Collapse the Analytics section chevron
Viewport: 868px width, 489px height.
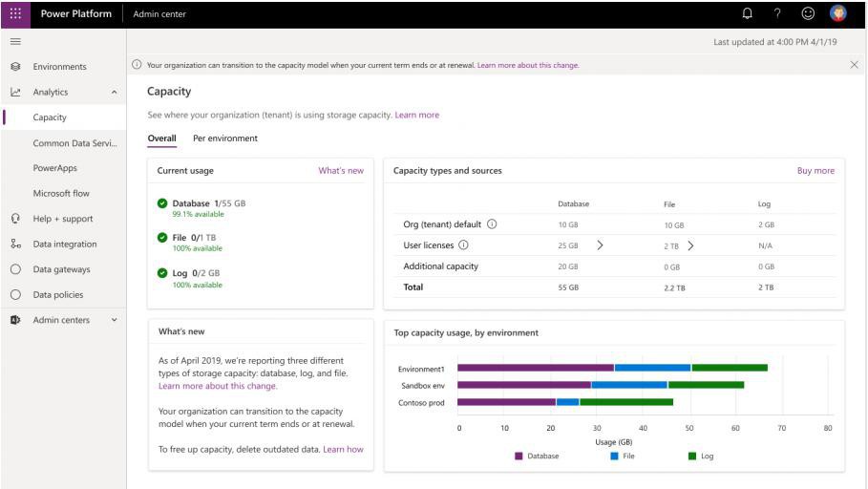(115, 93)
